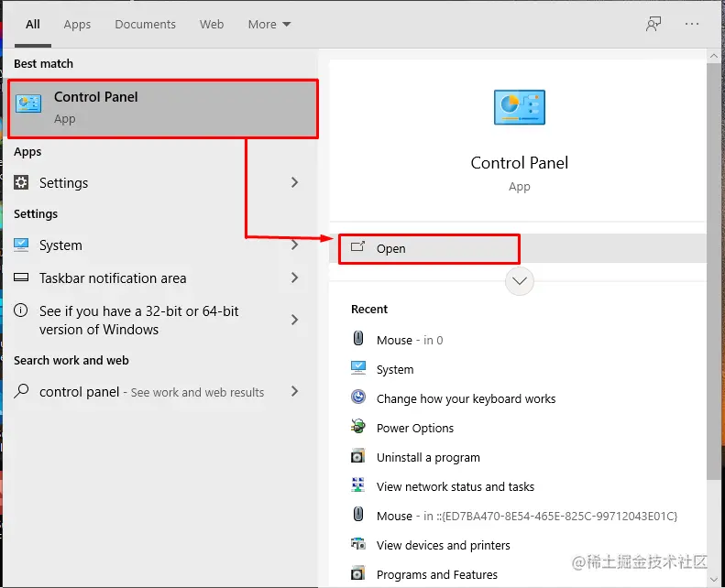The height and width of the screenshot is (588, 725).
Task: Click the Power Options icon
Action: coord(357,426)
